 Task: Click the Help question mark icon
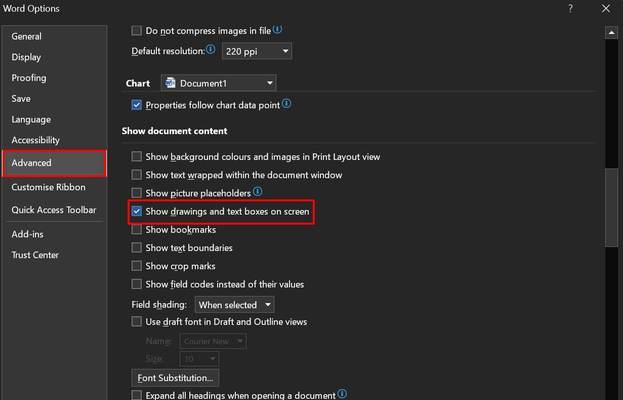[570, 8]
